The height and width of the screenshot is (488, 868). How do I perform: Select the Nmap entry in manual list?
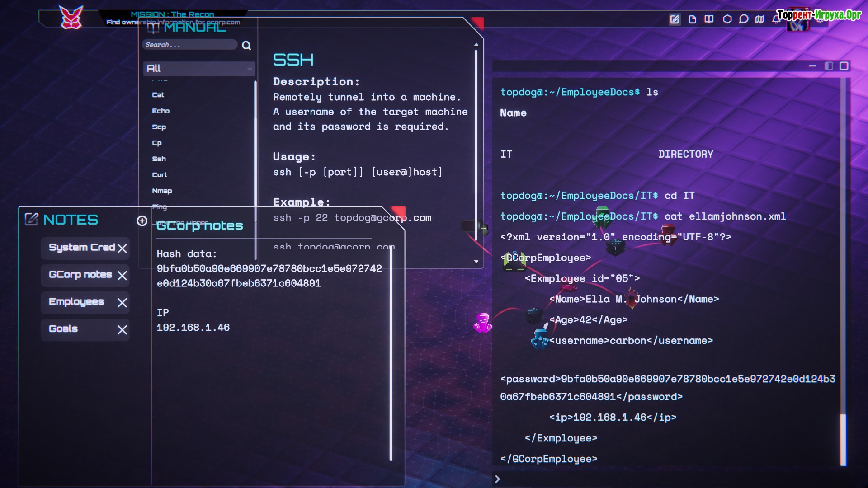(162, 191)
